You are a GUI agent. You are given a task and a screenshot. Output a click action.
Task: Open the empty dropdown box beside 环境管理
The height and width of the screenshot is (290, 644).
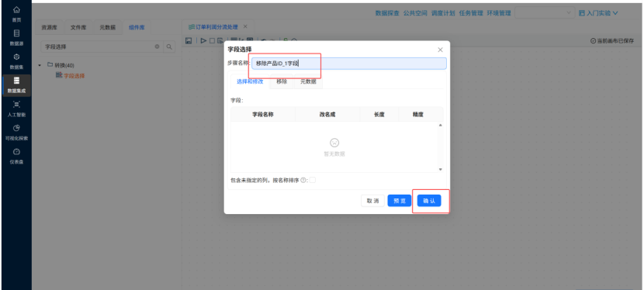[545, 13]
